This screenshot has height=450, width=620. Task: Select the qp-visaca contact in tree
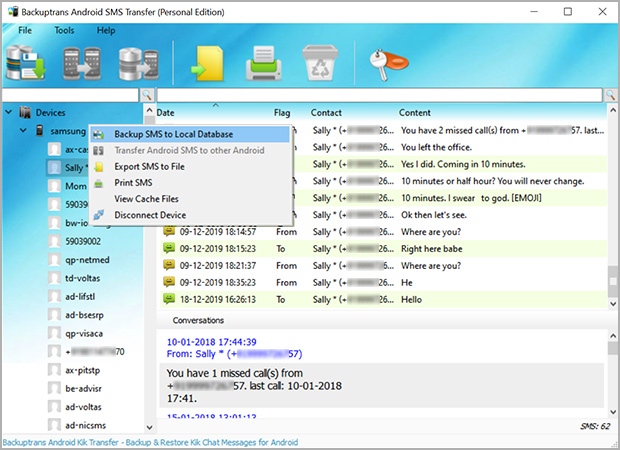(x=84, y=333)
